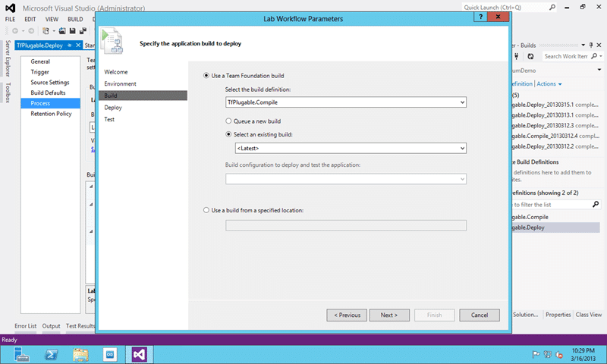607x364 pixels.
Task: Go to the Welcome wizard step
Action: (x=116, y=72)
